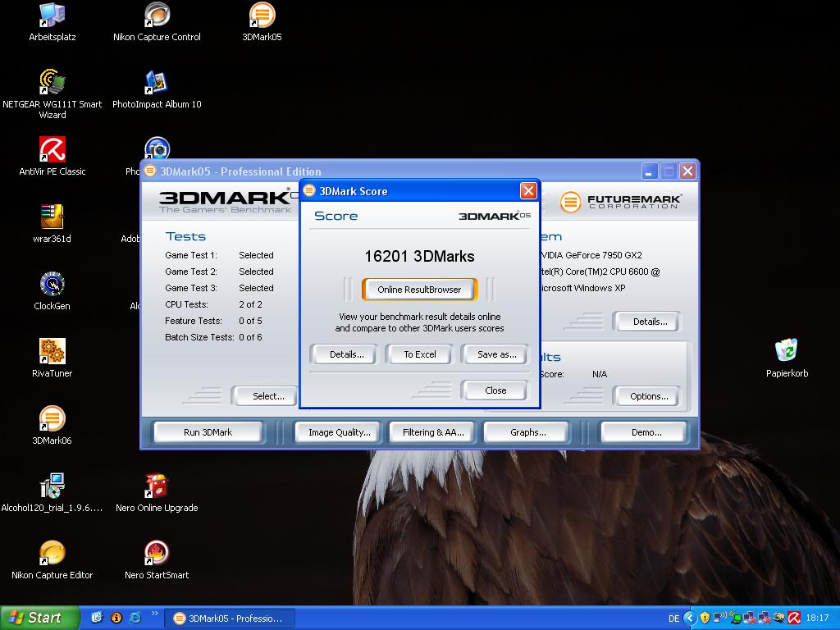Click the 3DMark Score dialog title icon
Viewport: 840px width, 630px height.
[309, 190]
